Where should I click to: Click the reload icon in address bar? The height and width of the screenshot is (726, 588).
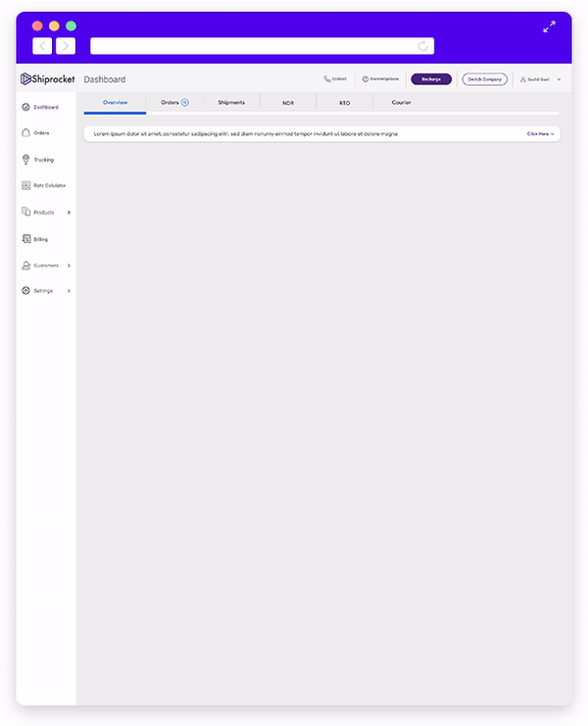422,46
